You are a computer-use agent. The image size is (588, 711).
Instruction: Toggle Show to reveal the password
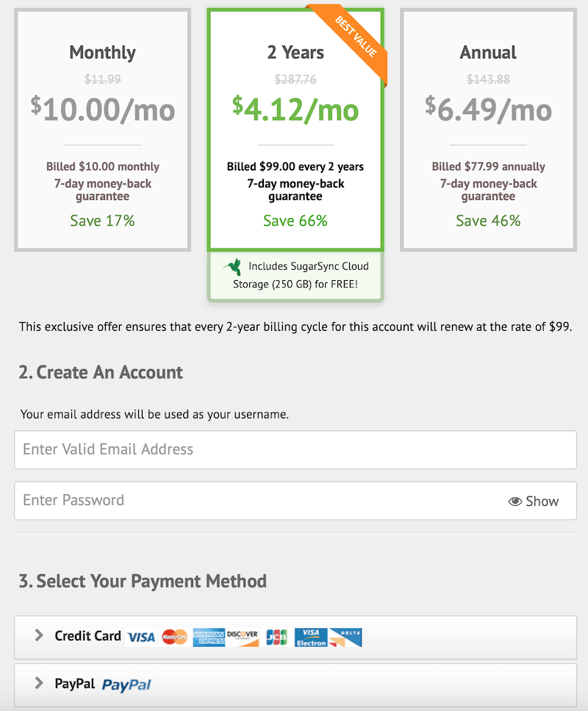coord(534,501)
